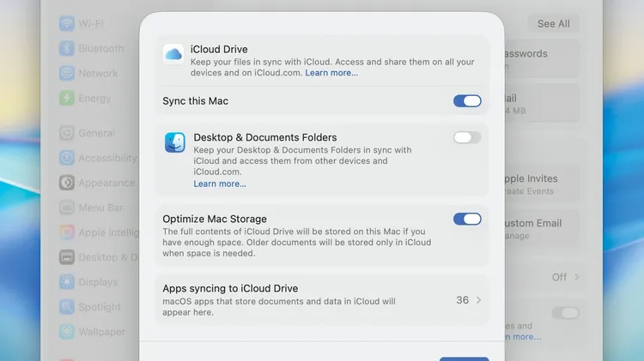
Task: Open Desktop & Documents Learn more link
Action: click(x=220, y=184)
